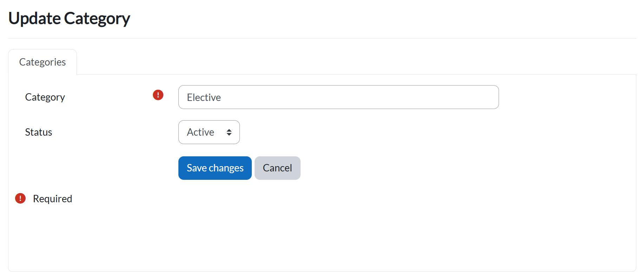Click the Category field label
The height and width of the screenshot is (272, 644).
coord(45,97)
